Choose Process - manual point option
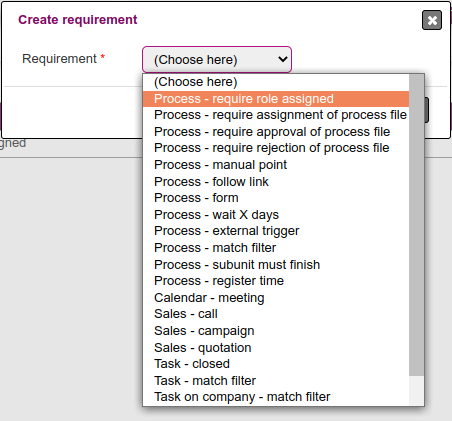 (276, 165)
